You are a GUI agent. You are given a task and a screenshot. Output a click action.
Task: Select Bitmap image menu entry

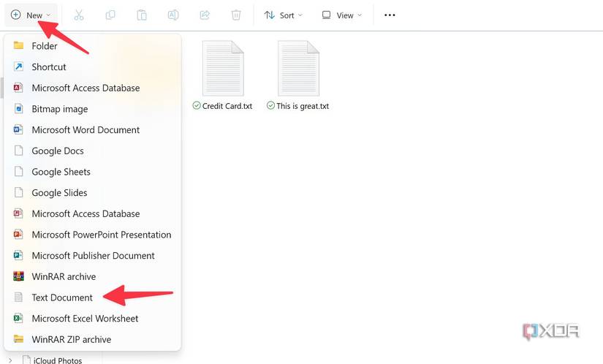(93, 109)
